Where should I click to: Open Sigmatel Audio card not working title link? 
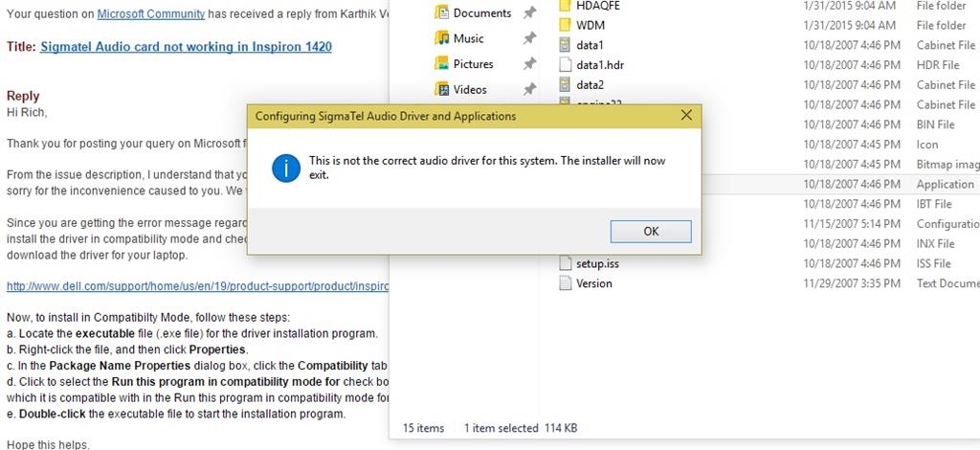(x=186, y=47)
